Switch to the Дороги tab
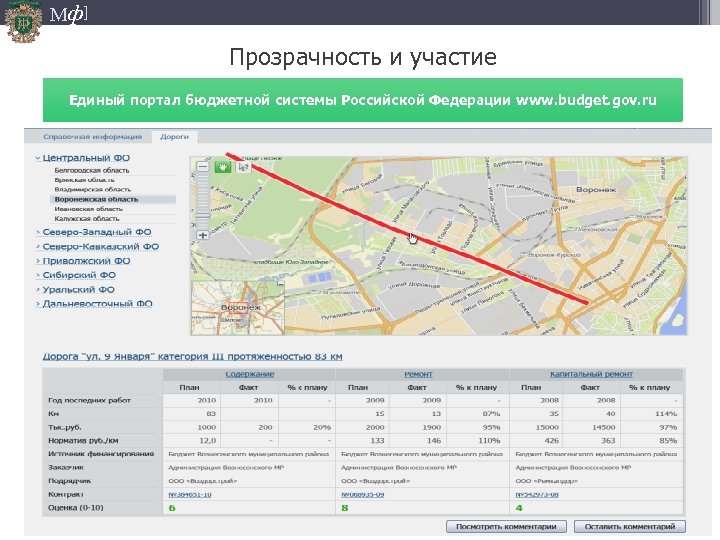This screenshot has width=720, height=540. tap(174, 136)
